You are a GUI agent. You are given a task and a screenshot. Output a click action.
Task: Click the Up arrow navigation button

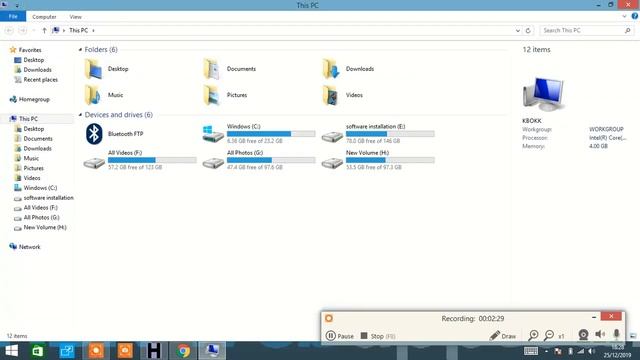(44, 31)
